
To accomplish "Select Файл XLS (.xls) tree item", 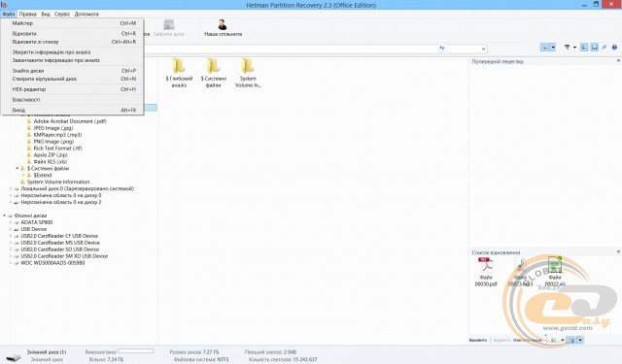I will click(50, 162).
